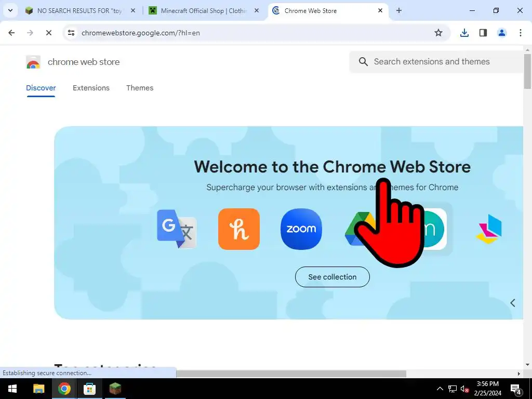Open the Extensions section
The height and width of the screenshot is (399, 532).
(x=91, y=88)
